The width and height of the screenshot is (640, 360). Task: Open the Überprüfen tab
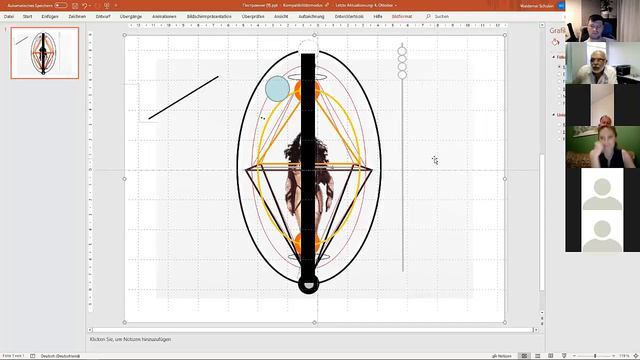click(x=253, y=17)
